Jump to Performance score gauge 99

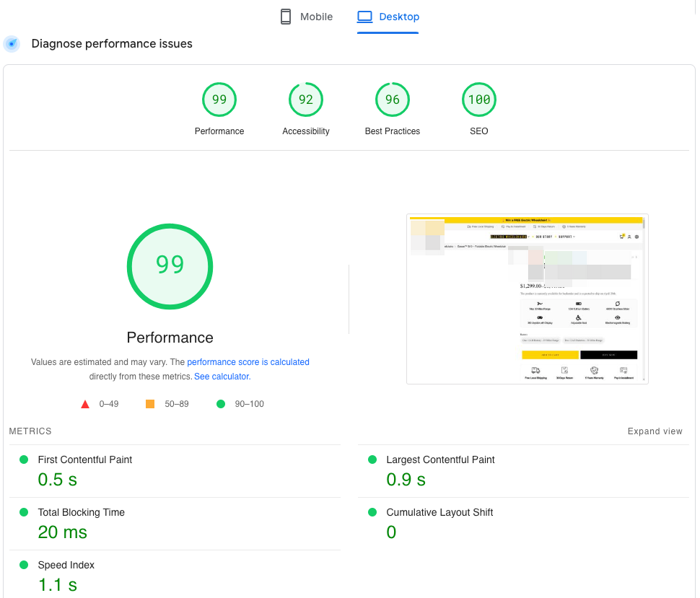click(x=219, y=100)
